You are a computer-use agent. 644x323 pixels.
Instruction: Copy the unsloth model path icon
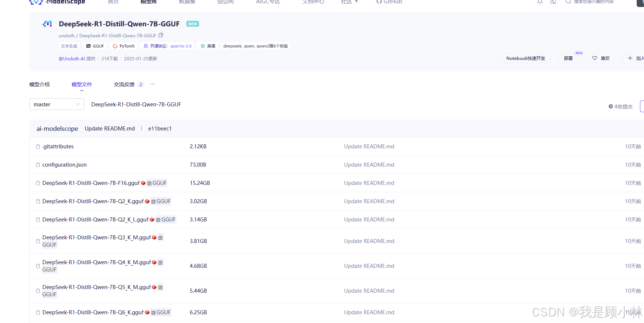point(161,35)
